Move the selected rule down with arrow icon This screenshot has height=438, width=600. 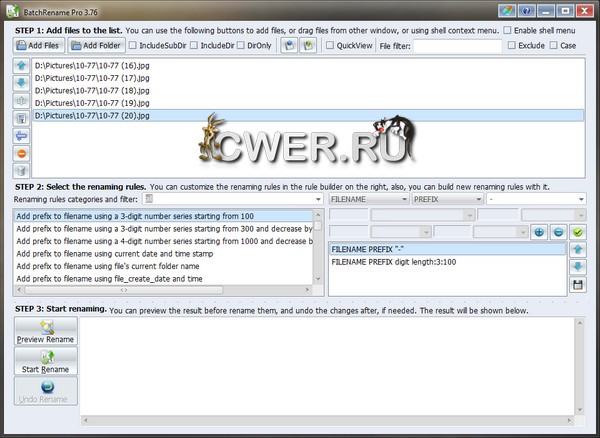(x=578, y=267)
